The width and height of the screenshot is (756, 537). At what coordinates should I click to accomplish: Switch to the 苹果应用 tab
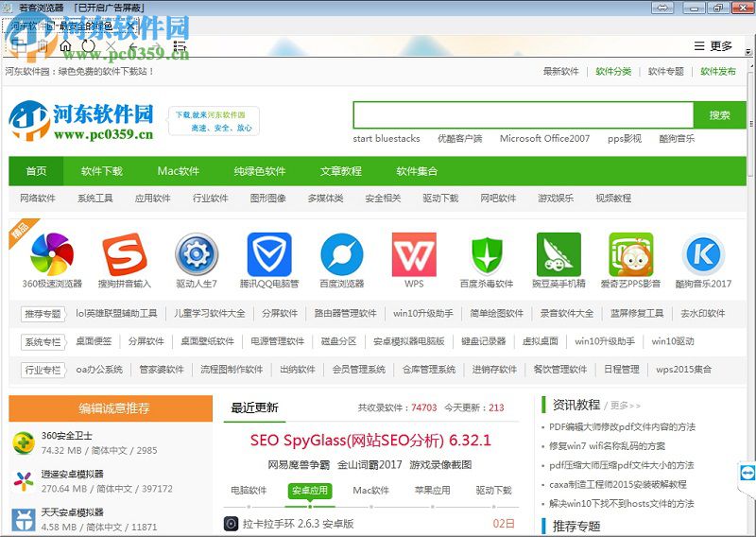click(x=433, y=490)
